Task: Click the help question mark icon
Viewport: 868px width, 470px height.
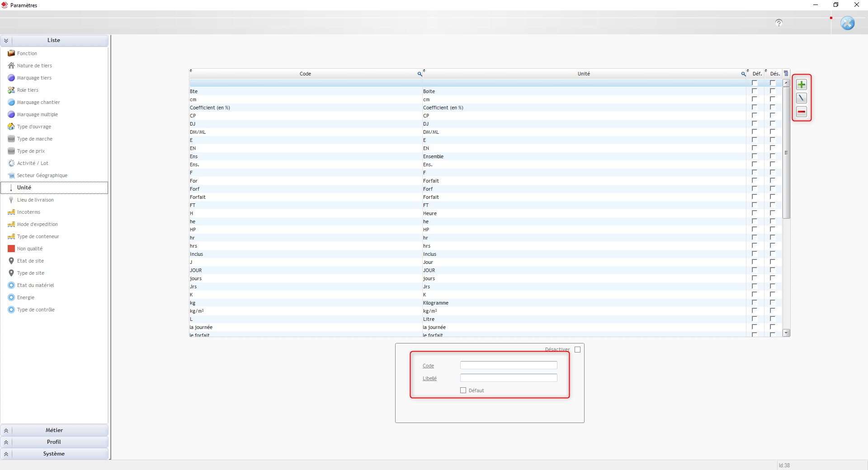Action: click(x=778, y=23)
